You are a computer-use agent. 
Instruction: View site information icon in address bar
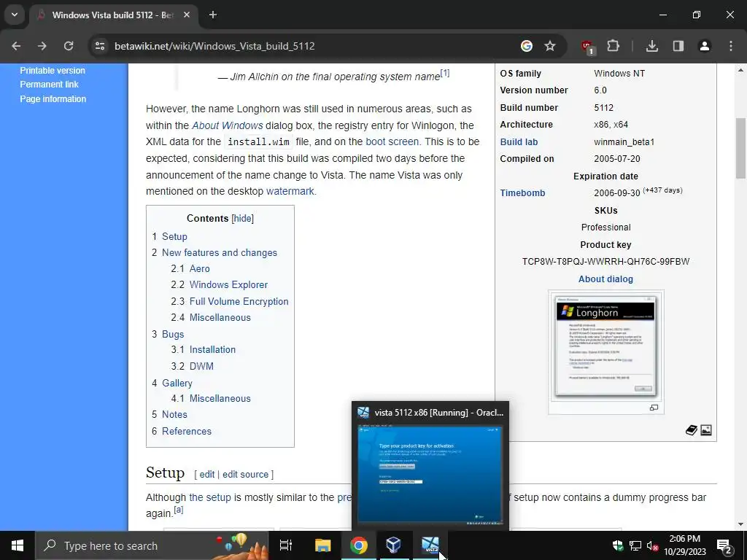(x=100, y=46)
